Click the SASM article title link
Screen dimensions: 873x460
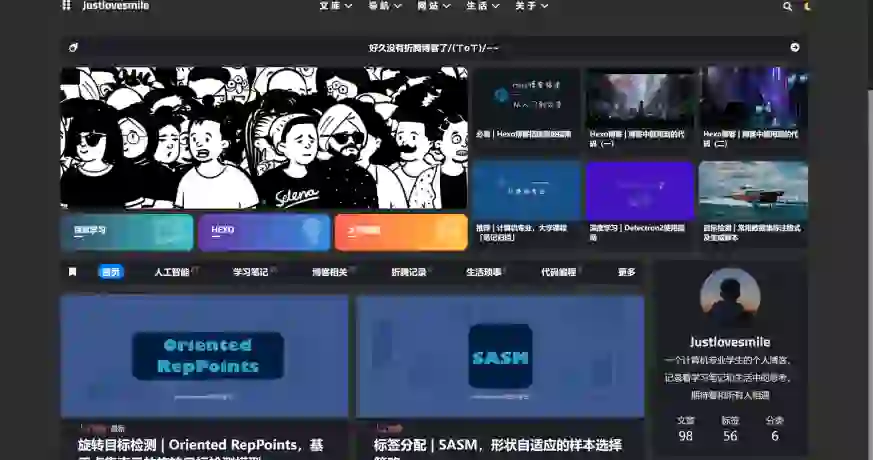pyautogui.click(x=498, y=446)
